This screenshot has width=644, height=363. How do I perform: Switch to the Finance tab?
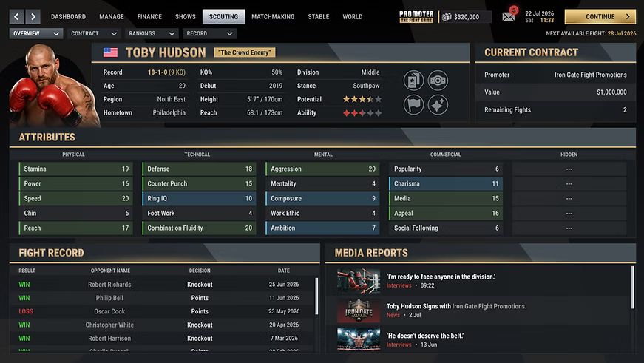point(149,17)
